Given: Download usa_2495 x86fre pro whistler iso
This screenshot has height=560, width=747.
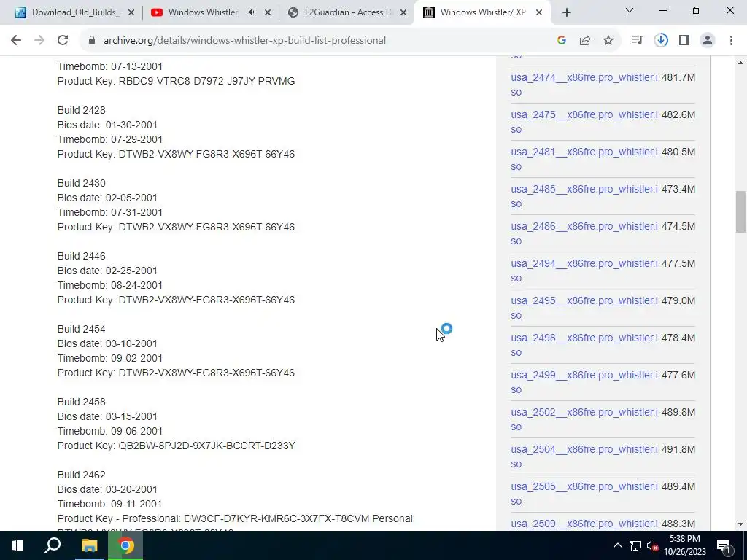Looking at the screenshot, I should tap(584, 307).
